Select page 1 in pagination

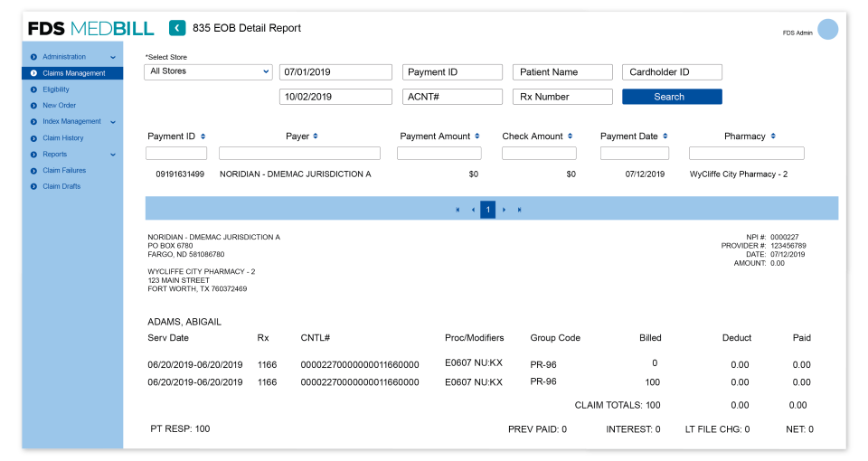(487, 210)
